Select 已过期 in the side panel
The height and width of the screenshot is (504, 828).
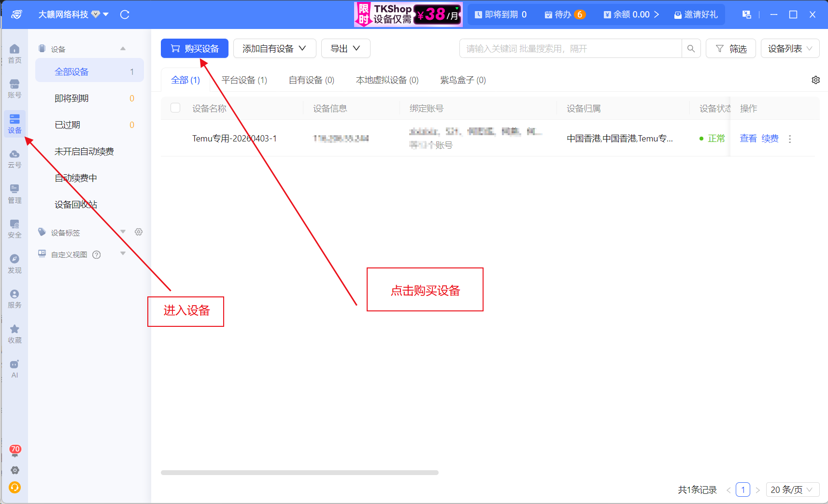coord(89,125)
